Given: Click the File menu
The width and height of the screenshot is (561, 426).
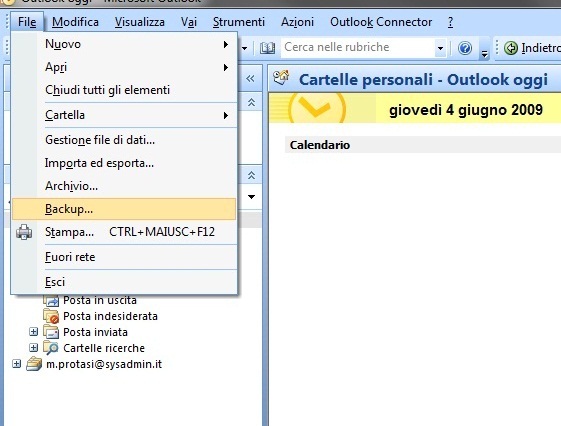Looking at the screenshot, I should click(27, 22).
